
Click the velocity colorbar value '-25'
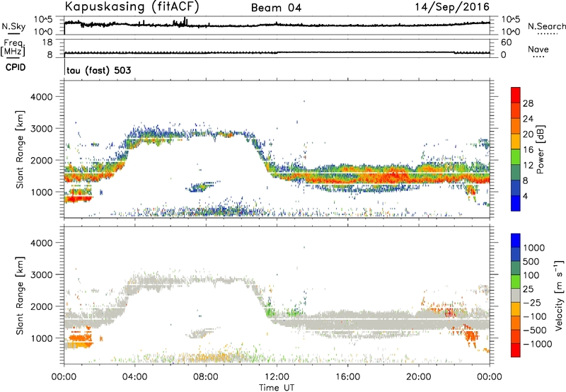coord(532,303)
